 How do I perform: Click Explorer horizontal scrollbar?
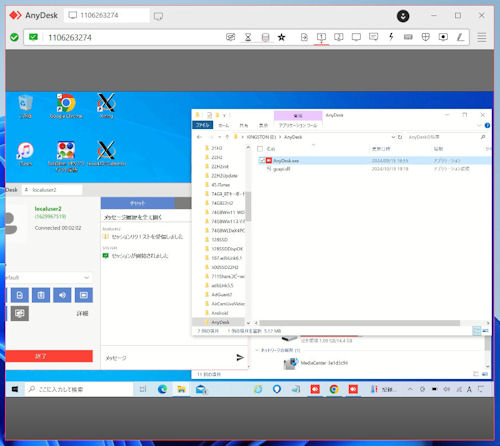click(360, 323)
